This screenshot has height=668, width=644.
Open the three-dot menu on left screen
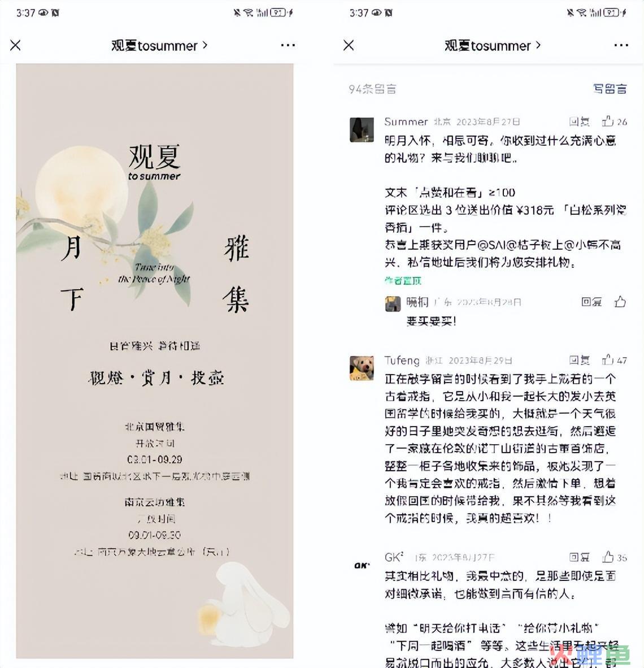point(288,45)
